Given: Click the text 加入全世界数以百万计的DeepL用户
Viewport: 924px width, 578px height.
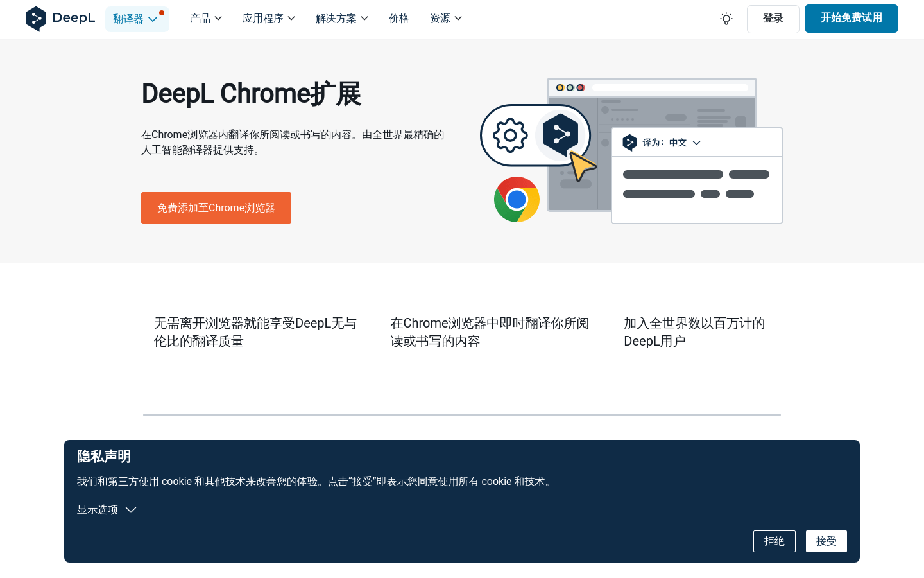Looking at the screenshot, I should 694,332.
